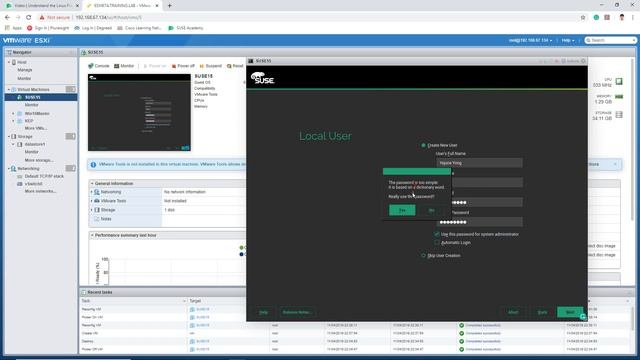The width and height of the screenshot is (640, 360).
Task: Click the Recent tasks panel icon
Action: point(84,292)
